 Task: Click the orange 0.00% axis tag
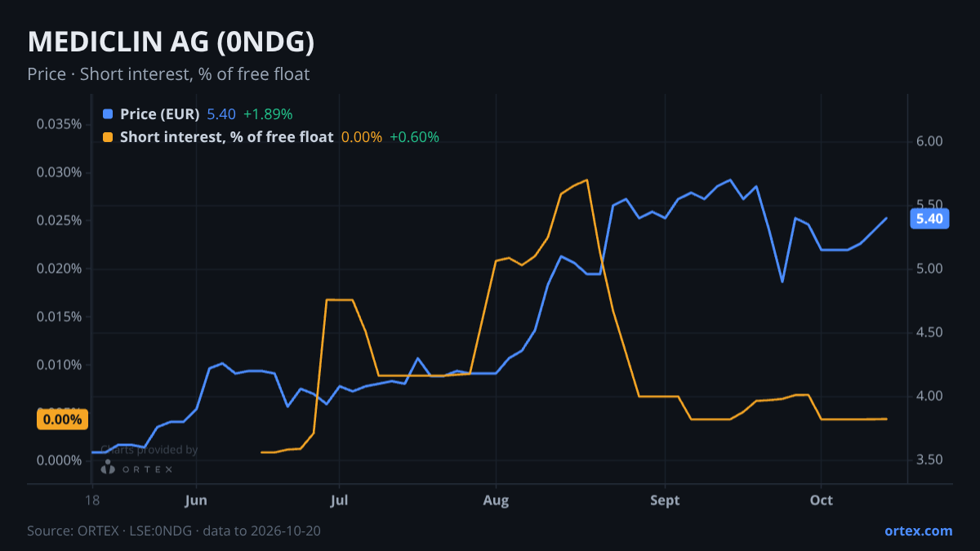coord(62,420)
